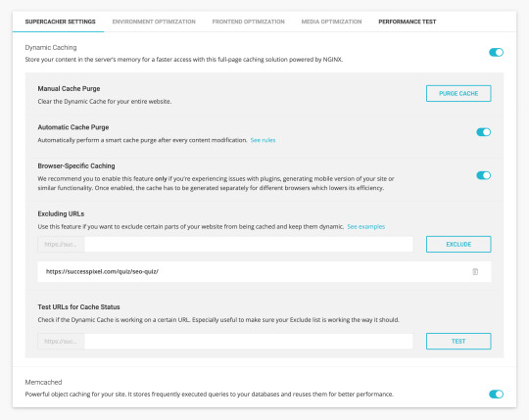Click the Test URLs https prefix box
The height and width of the screenshot is (420, 529).
(61, 341)
